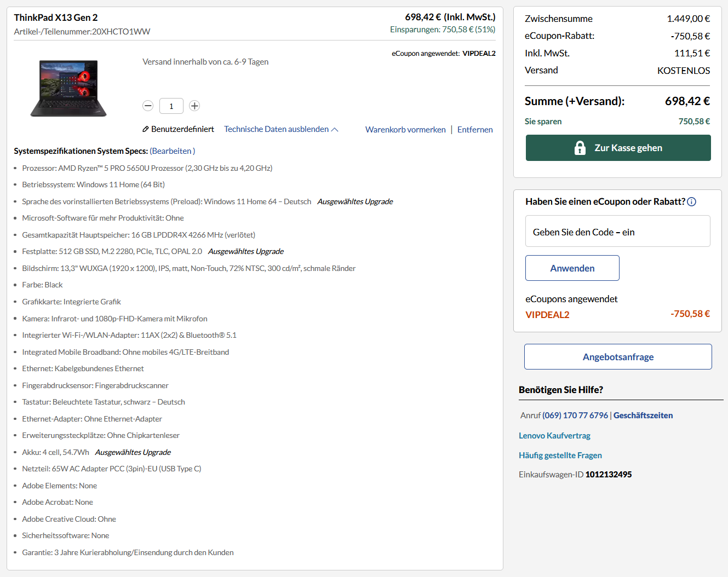This screenshot has height=577, width=728.
Task: Collapse the Technische Daten section
Action: pyautogui.click(x=277, y=129)
